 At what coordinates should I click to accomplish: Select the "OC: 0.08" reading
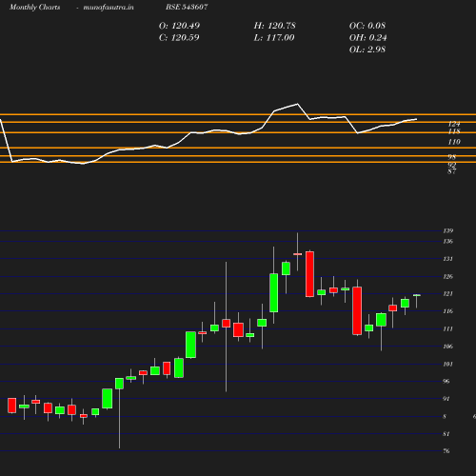tap(367, 26)
